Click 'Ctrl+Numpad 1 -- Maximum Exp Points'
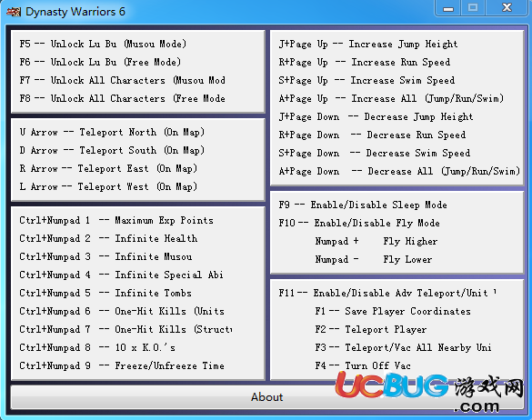 pyautogui.click(x=116, y=221)
